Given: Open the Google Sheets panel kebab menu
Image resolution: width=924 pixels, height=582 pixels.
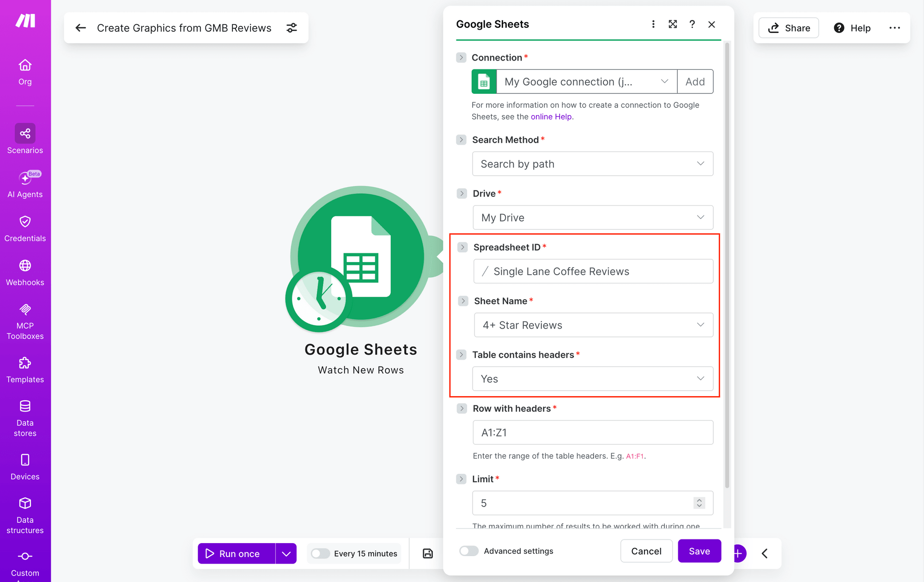Looking at the screenshot, I should coord(653,24).
